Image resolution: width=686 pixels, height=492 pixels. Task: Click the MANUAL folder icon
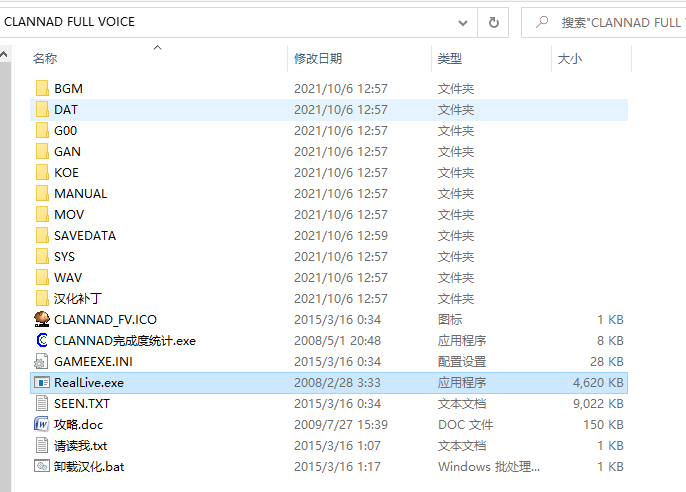[x=42, y=193]
